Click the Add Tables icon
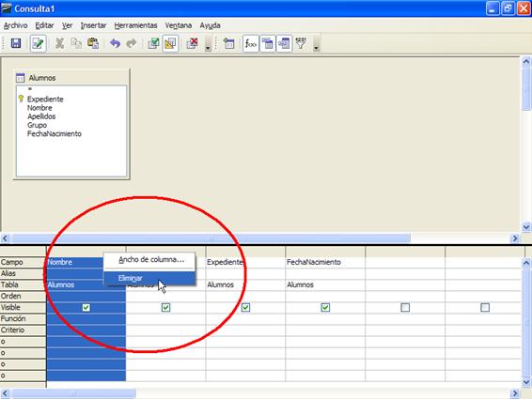 coord(229,43)
